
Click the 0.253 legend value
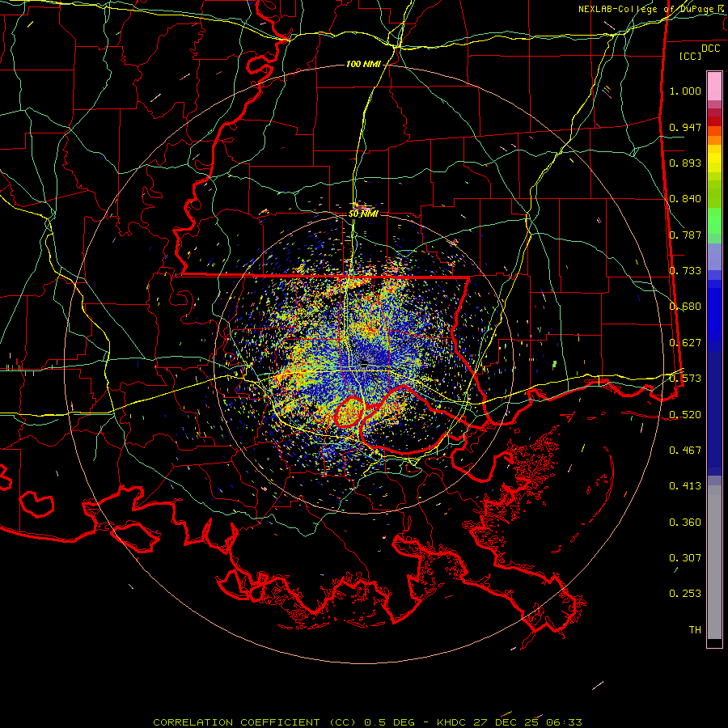pyautogui.click(x=685, y=594)
